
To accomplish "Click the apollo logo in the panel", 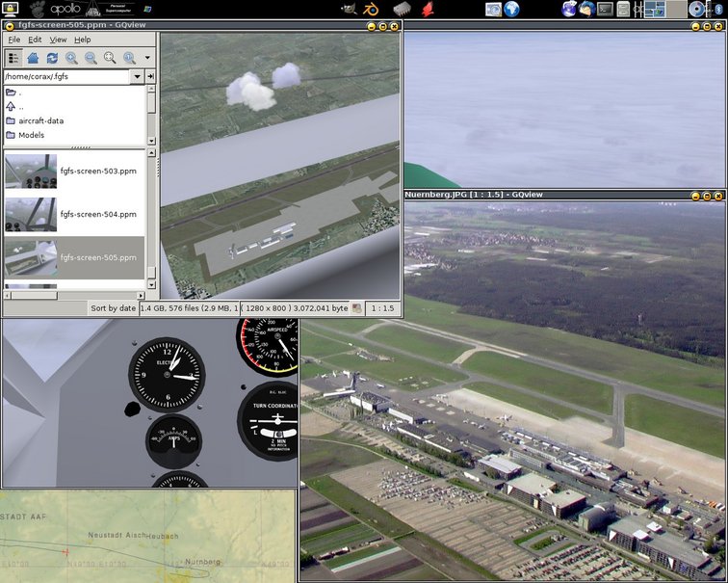I will [65, 9].
